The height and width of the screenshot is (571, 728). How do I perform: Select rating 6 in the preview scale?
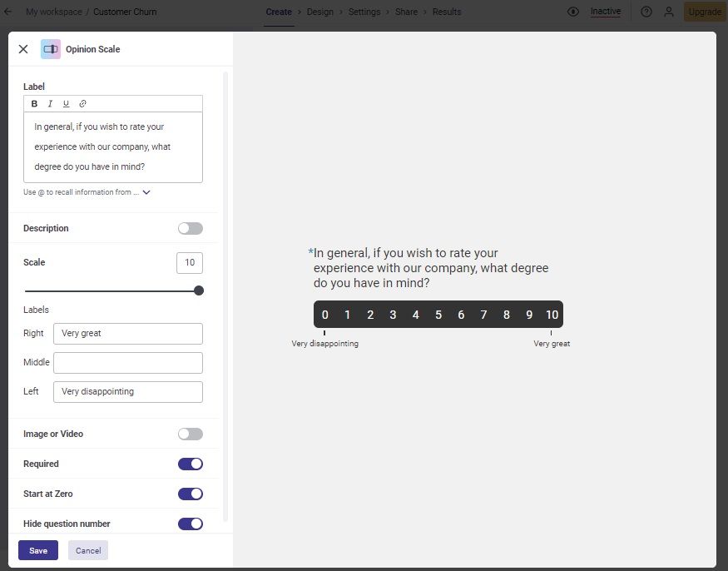point(461,315)
